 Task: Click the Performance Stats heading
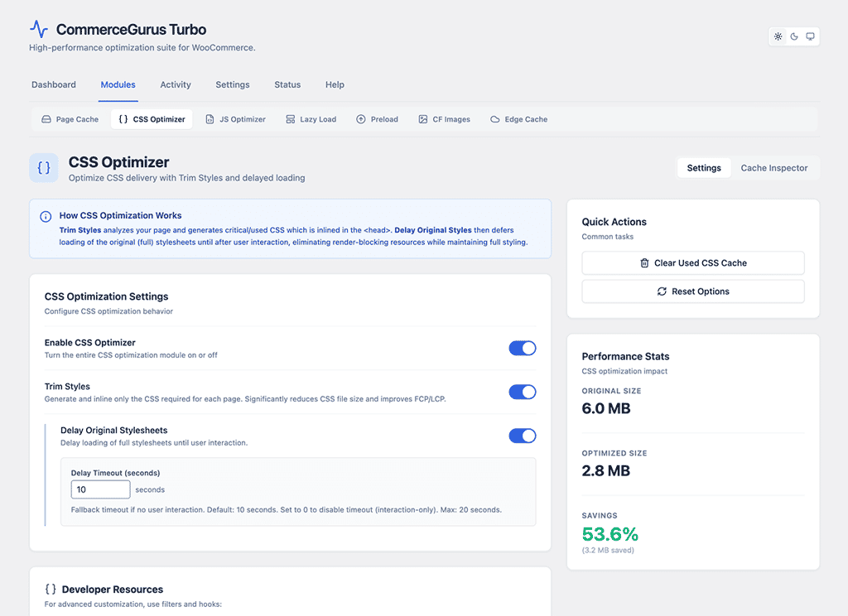click(x=625, y=356)
